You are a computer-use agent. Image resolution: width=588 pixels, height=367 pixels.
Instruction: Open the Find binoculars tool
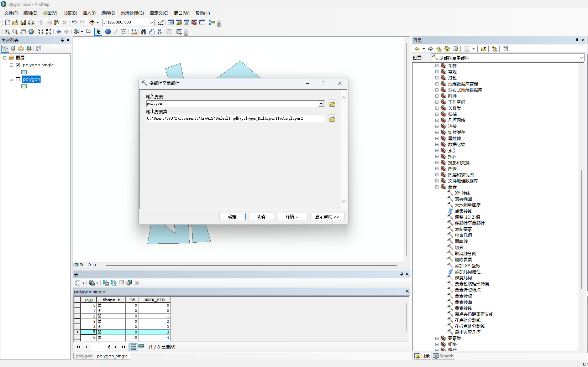143,32
